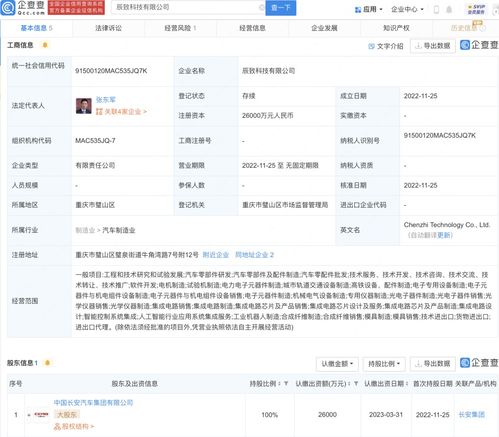499x437 pixels.
Task: Click the 自动翻译更新 link
Action: [x=430, y=235]
